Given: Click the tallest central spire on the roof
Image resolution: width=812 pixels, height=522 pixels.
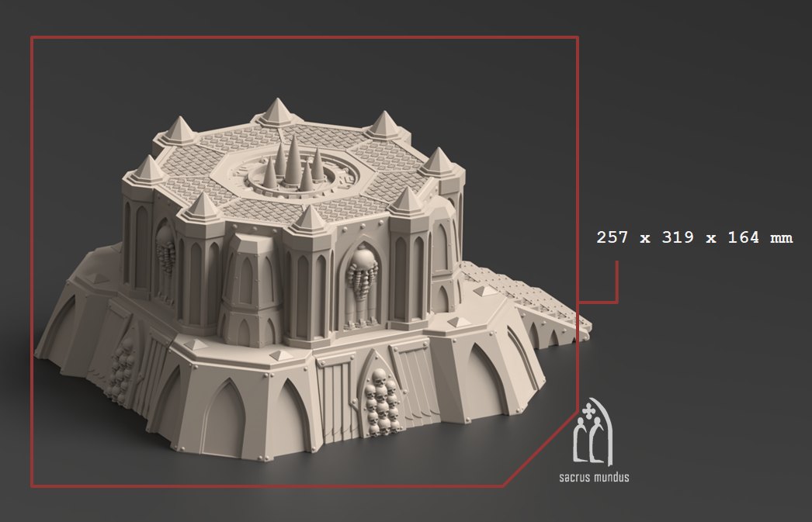Looking at the screenshot, I should [x=295, y=161].
